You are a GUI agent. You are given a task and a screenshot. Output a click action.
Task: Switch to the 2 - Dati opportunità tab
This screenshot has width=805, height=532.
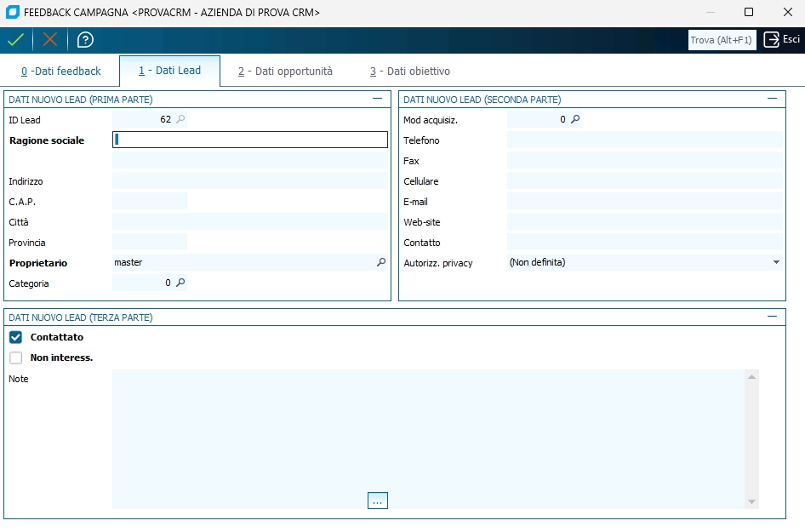point(285,72)
